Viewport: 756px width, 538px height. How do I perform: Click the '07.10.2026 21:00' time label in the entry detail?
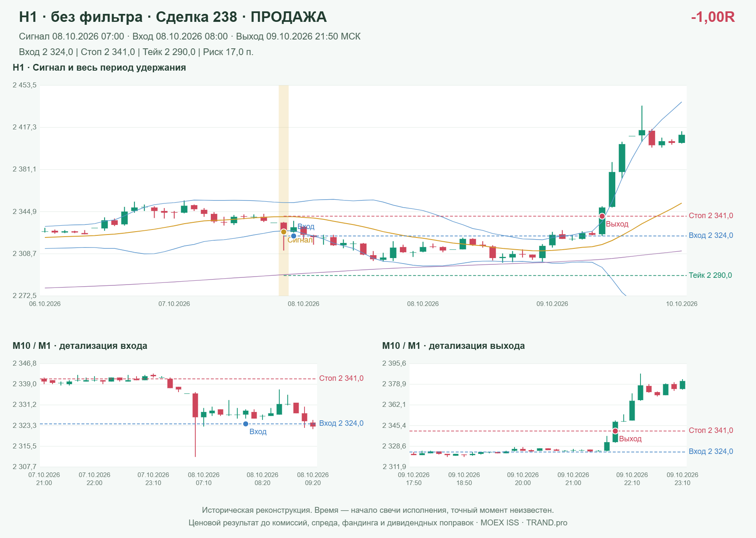[x=44, y=479]
